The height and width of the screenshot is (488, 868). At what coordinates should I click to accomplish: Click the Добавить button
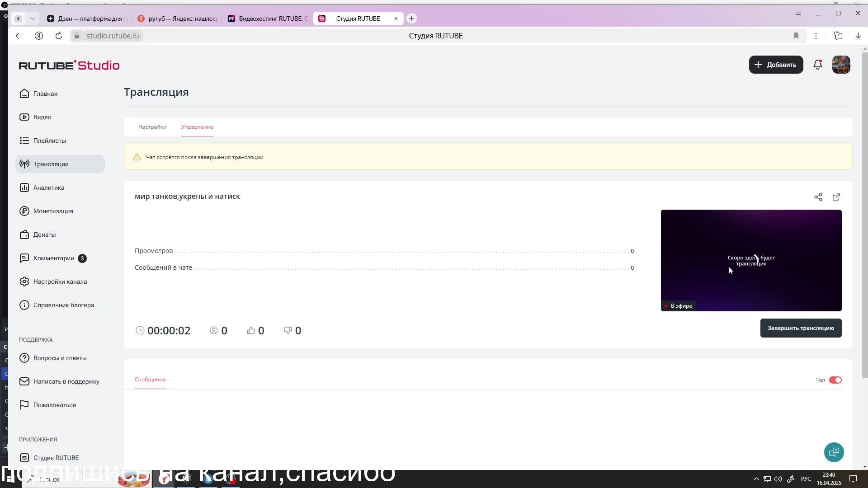(776, 65)
